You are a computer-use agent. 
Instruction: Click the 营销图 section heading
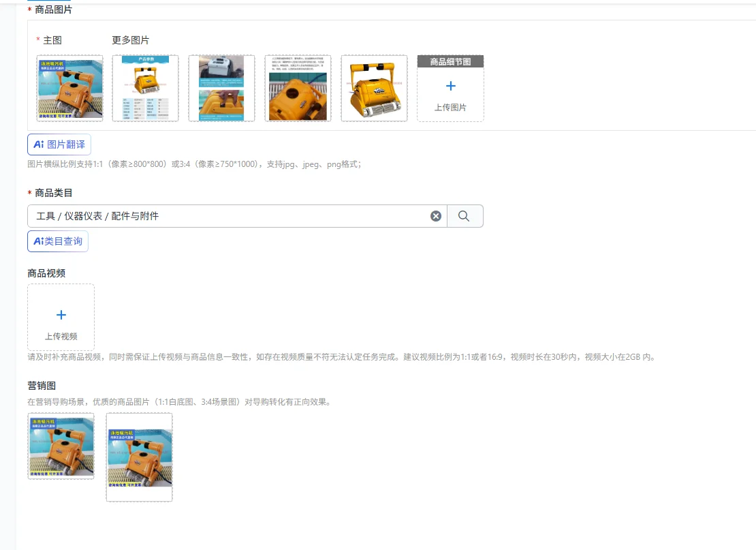pos(42,386)
